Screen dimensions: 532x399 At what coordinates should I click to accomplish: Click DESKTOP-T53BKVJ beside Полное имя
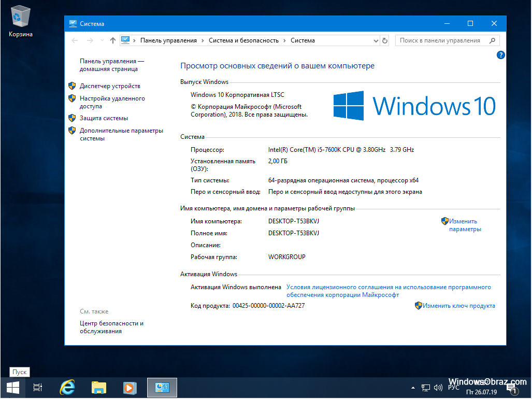tap(294, 233)
